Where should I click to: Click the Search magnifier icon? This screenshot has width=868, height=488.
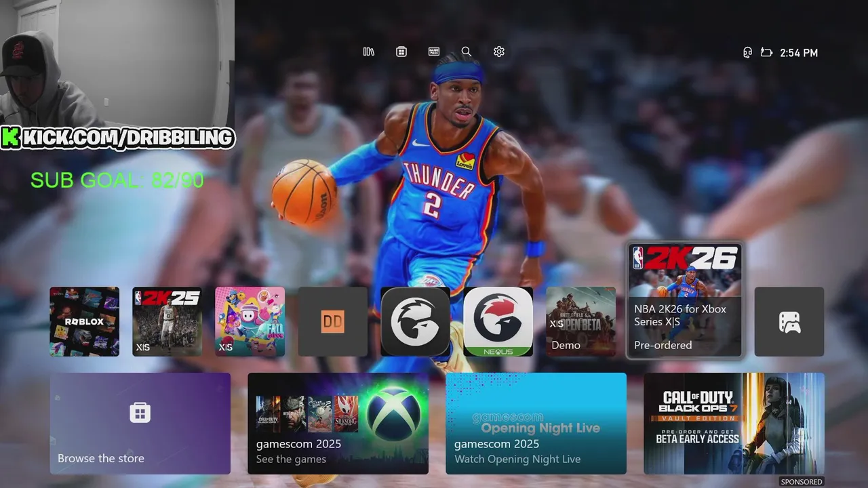(x=467, y=52)
